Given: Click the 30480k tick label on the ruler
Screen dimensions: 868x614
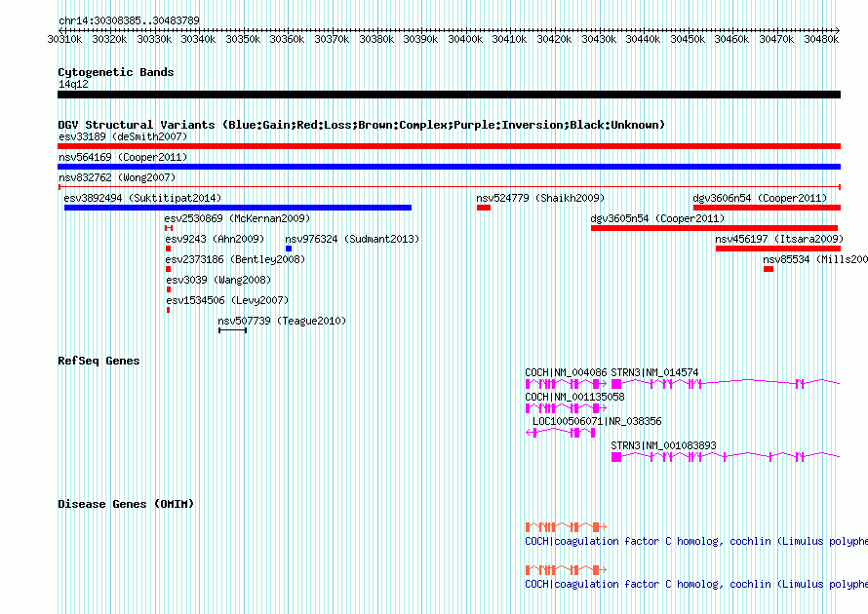Looking at the screenshot, I should pyautogui.click(x=821, y=39).
